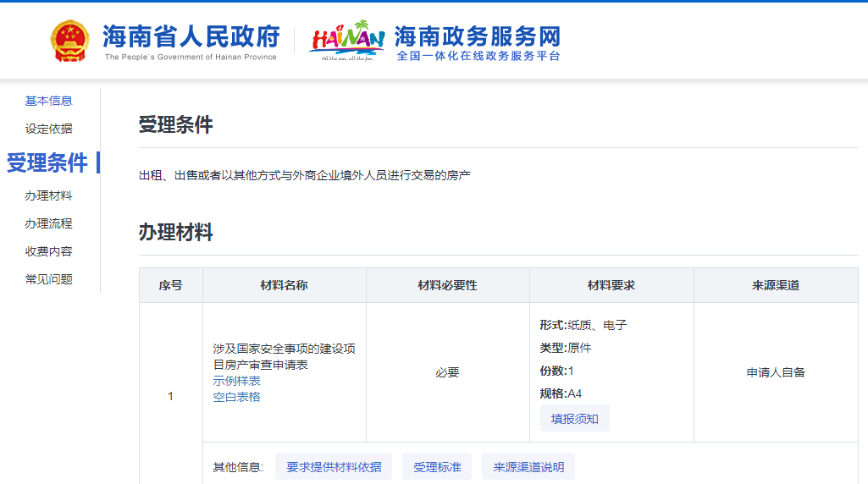
Task: Select 受理条件 in side navigation
Action: (47, 162)
